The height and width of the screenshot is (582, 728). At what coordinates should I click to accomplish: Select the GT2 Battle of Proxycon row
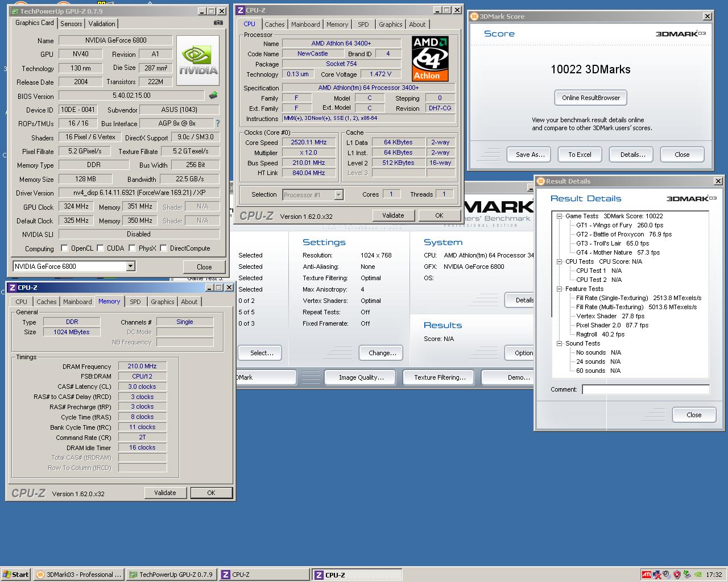(x=623, y=234)
